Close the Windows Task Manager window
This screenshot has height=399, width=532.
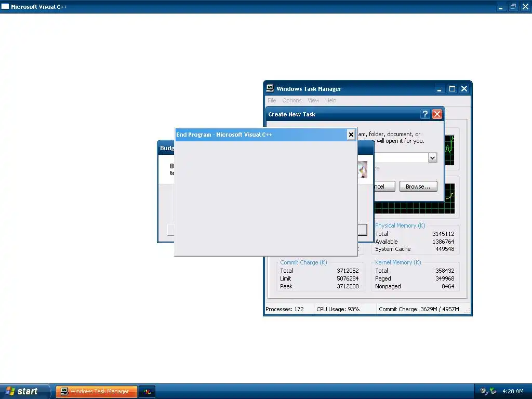tap(464, 89)
